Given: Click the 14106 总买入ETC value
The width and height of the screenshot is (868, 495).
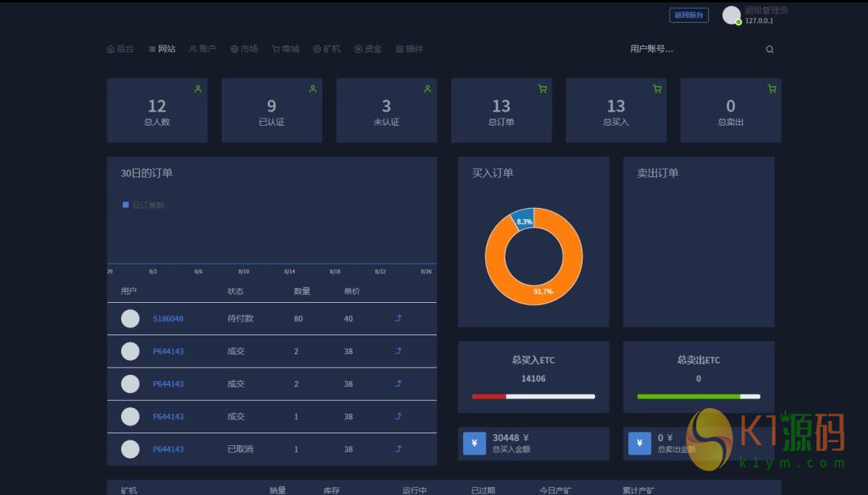Looking at the screenshot, I should (533, 379).
